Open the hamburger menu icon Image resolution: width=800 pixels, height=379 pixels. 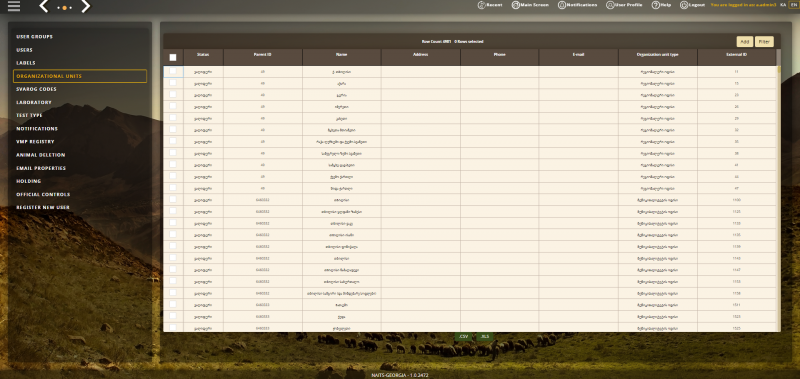(14, 6)
